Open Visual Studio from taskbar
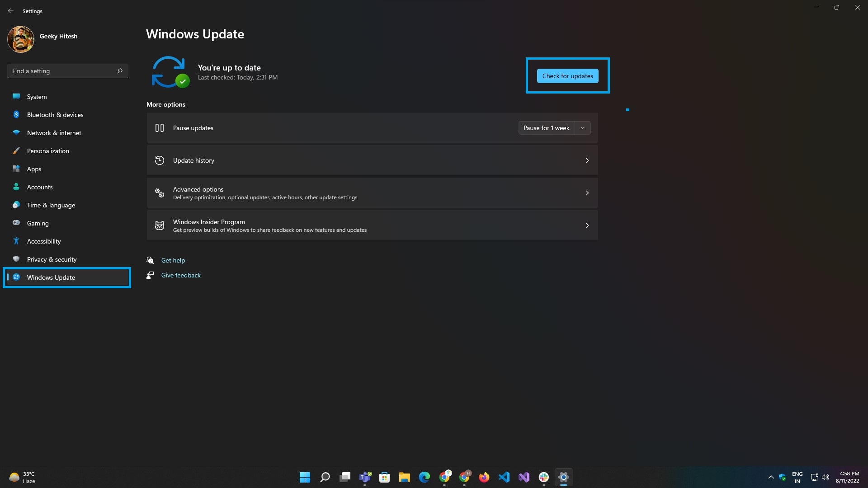 point(524,477)
